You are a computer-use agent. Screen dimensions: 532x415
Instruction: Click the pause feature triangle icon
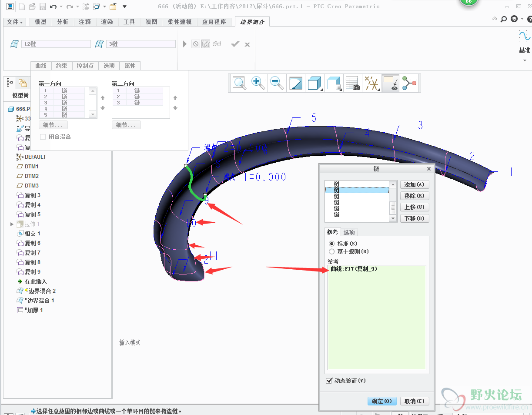coord(185,44)
